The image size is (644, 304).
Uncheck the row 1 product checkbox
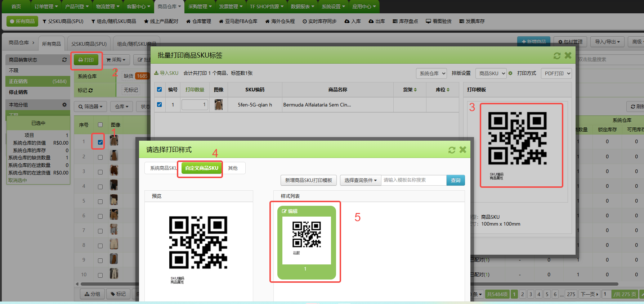[100, 142]
